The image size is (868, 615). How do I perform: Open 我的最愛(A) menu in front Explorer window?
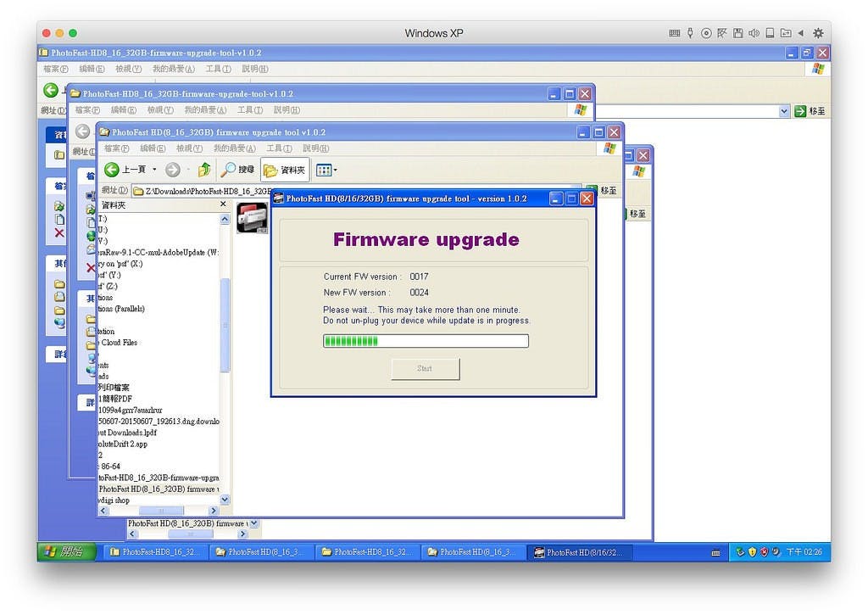tap(235, 148)
